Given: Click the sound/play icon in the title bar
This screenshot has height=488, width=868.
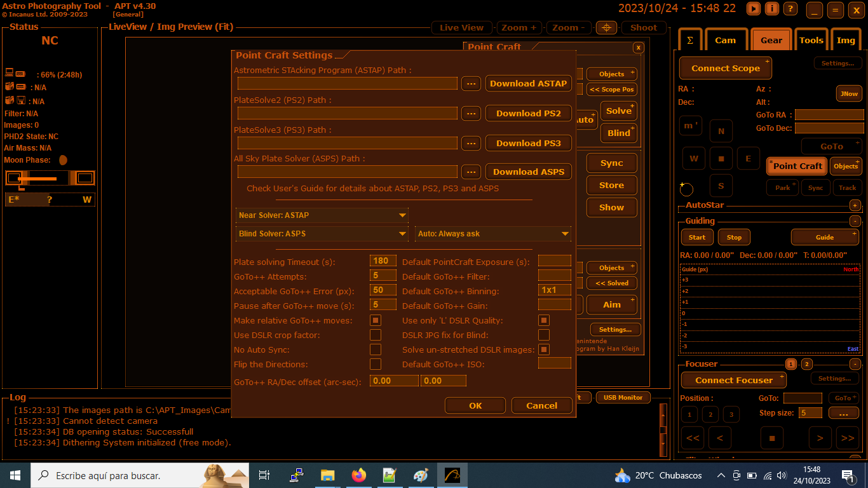Looking at the screenshot, I should point(753,9).
